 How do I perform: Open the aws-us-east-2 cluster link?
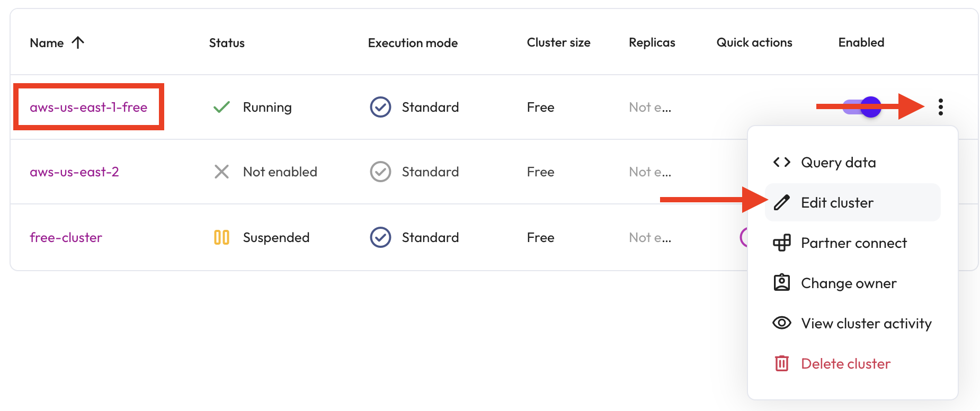(74, 172)
